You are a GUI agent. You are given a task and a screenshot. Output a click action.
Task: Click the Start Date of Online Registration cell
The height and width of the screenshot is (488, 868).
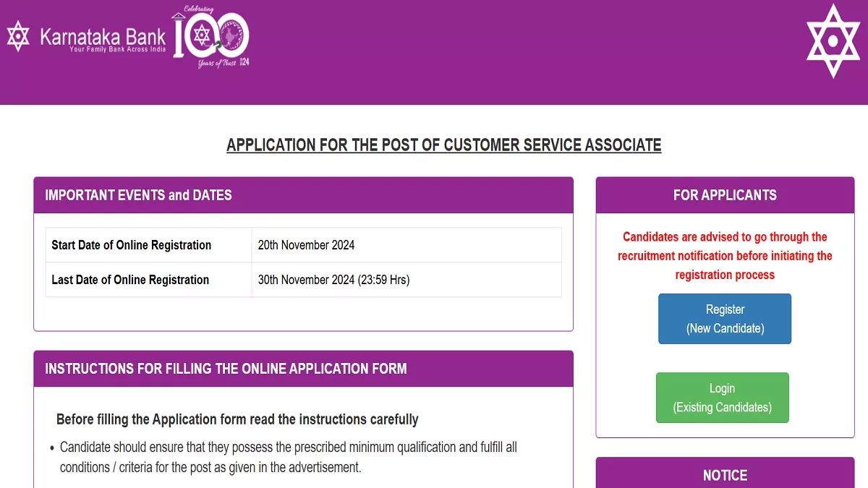pos(149,245)
